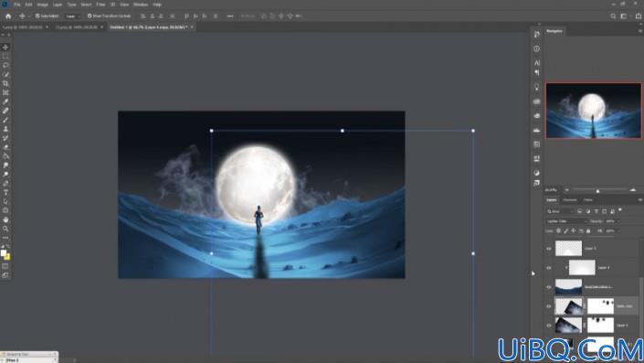This screenshot has height=363, width=644.
Task: Hide the Layer 5 visibility eye
Action: pos(549,249)
